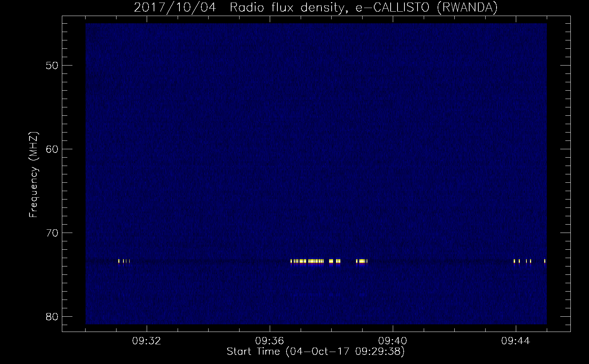This screenshot has height=364, width=589.
Task: Click the 09:36 time tick label
Action: click(x=270, y=341)
